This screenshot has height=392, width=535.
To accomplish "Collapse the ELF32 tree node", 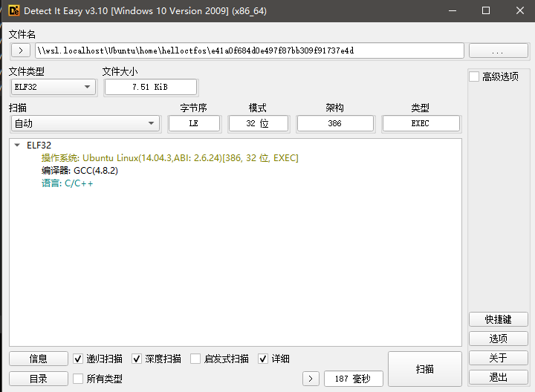I will pyautogui.click(x=17, y=146).
